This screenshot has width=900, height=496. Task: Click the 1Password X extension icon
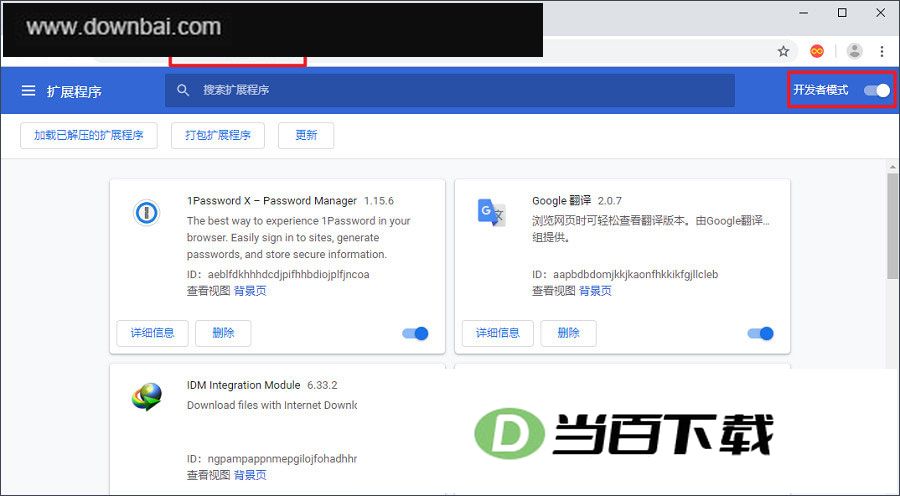coord(146,213)
